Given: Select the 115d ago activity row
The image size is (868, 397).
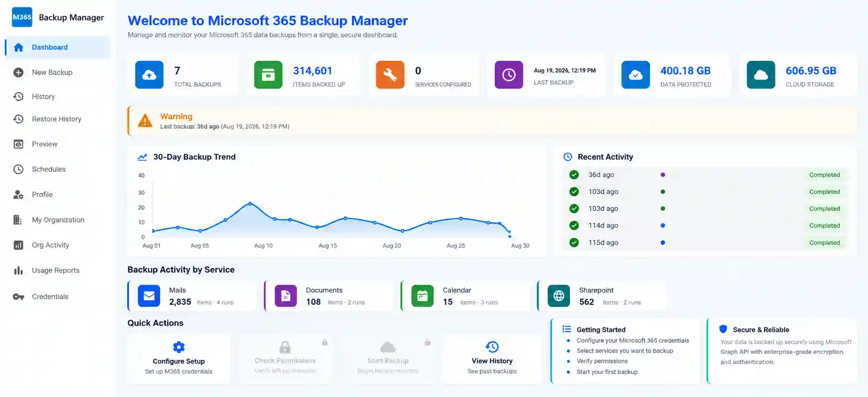Looking at the screenshot, I should pos(705,243).
